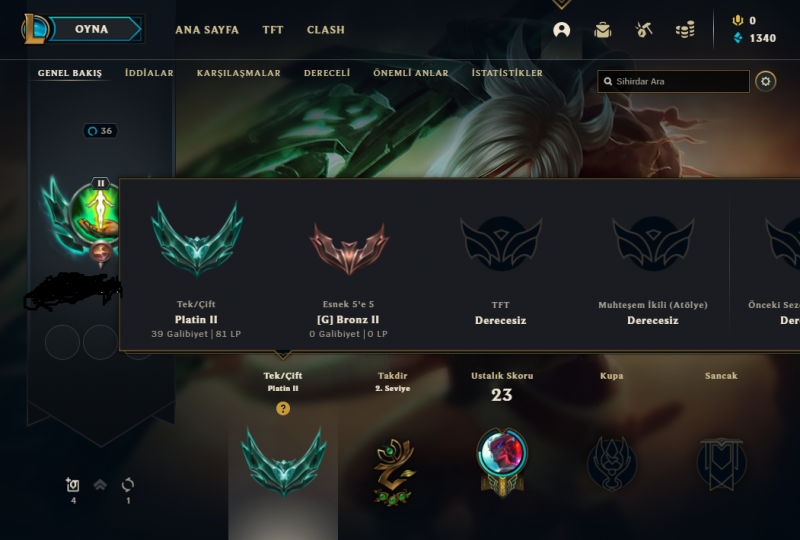
Task: Click the honor level 2 emblem
Action: (393, 472)
